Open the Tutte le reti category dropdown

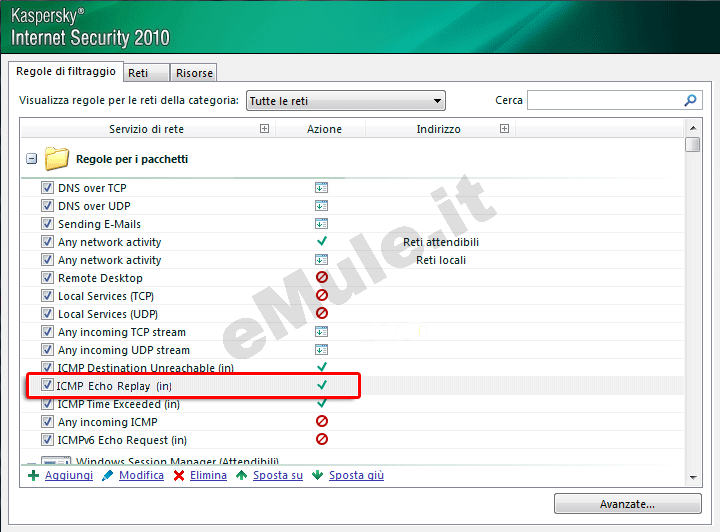[x=346, y=101]
